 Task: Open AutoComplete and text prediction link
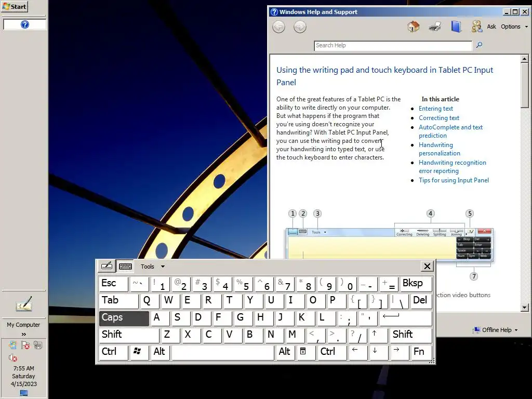(450, 131)
